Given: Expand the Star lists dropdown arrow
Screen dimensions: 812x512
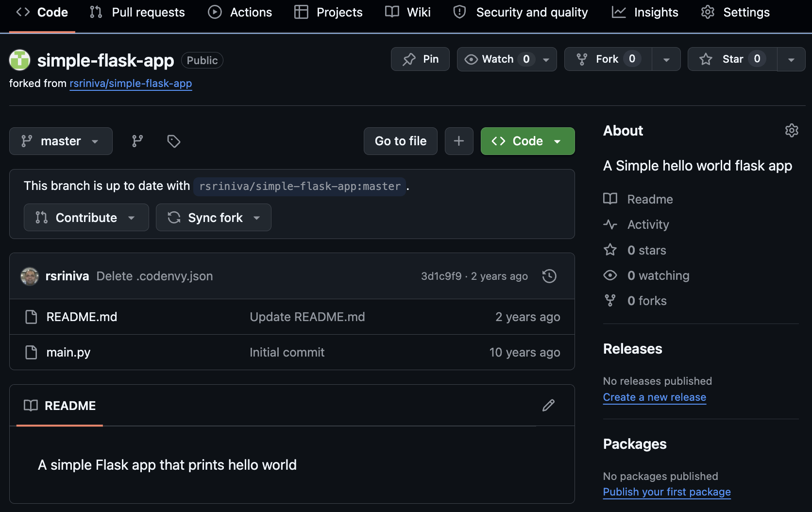Looking at the screenshot, I should [791, 59].
